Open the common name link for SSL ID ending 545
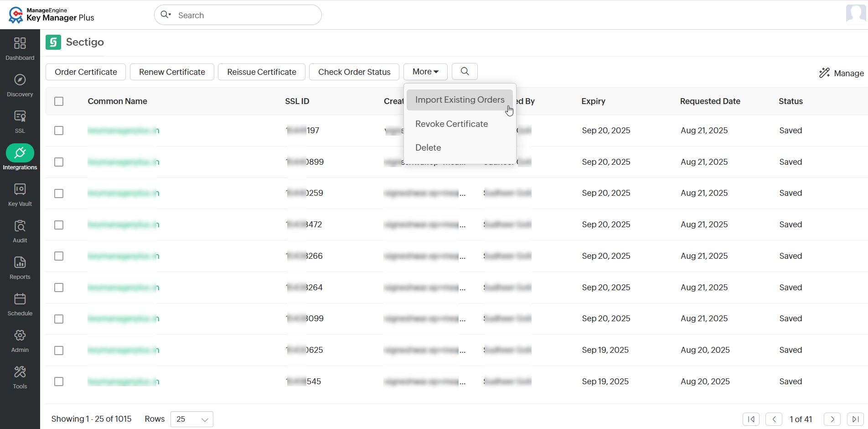The height and width of the screenshot is (429, 868). coord(123,382)
